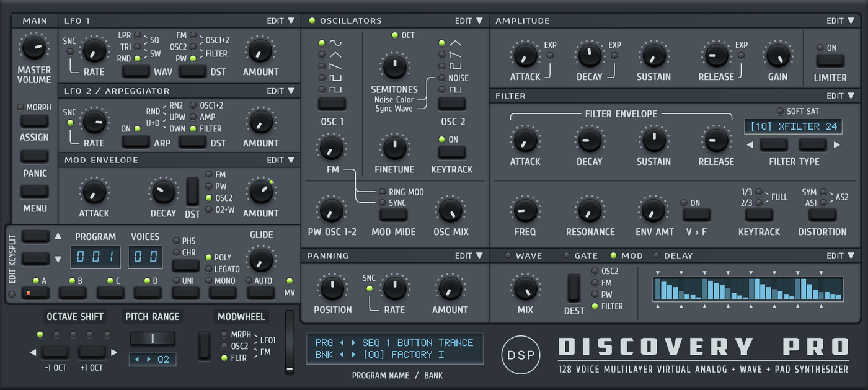Click the pitch range slider

click(152, 339)
